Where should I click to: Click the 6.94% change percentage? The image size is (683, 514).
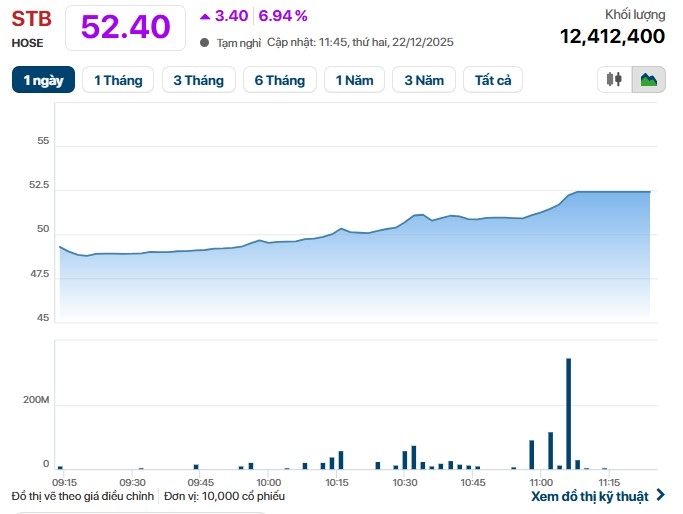(x=283, y=16)
